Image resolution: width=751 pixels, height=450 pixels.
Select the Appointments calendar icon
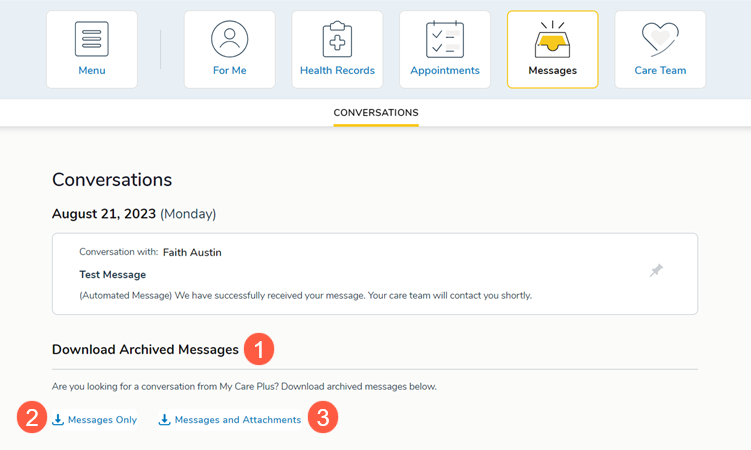coord(445,39)
